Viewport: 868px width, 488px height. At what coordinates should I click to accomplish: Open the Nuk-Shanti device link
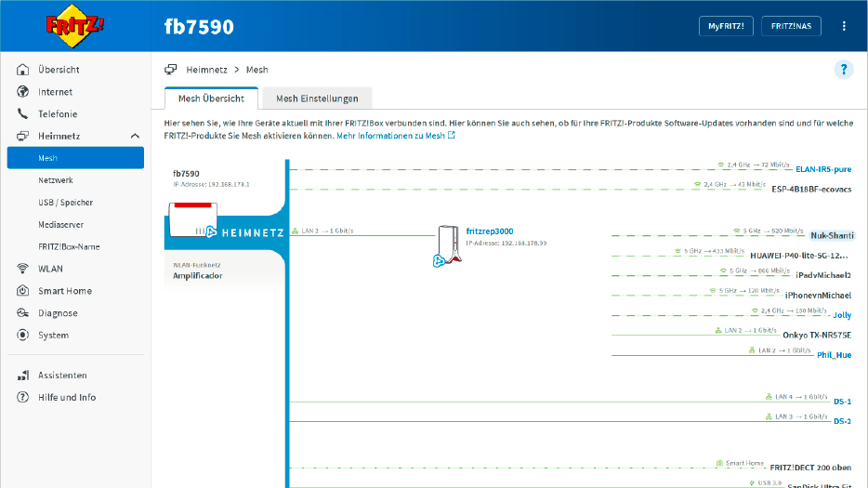pyautogui.click(x=832, y=235)
